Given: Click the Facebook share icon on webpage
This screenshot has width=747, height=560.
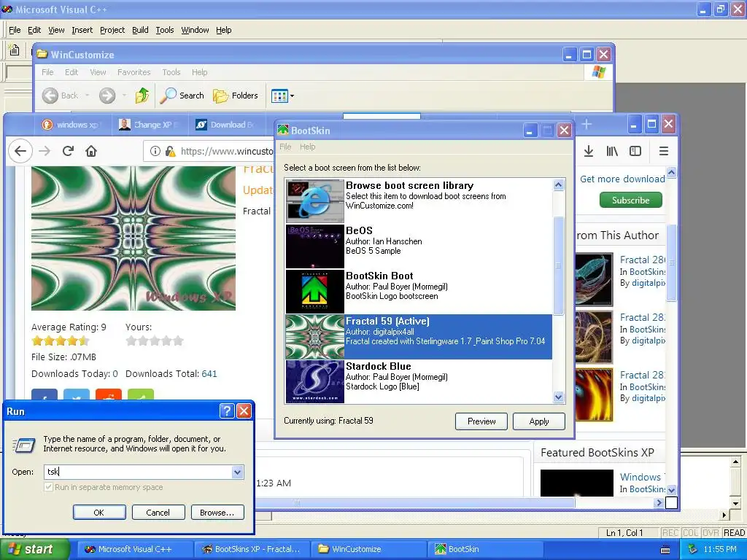Looking at the screenshot, I should coord(44,394).
